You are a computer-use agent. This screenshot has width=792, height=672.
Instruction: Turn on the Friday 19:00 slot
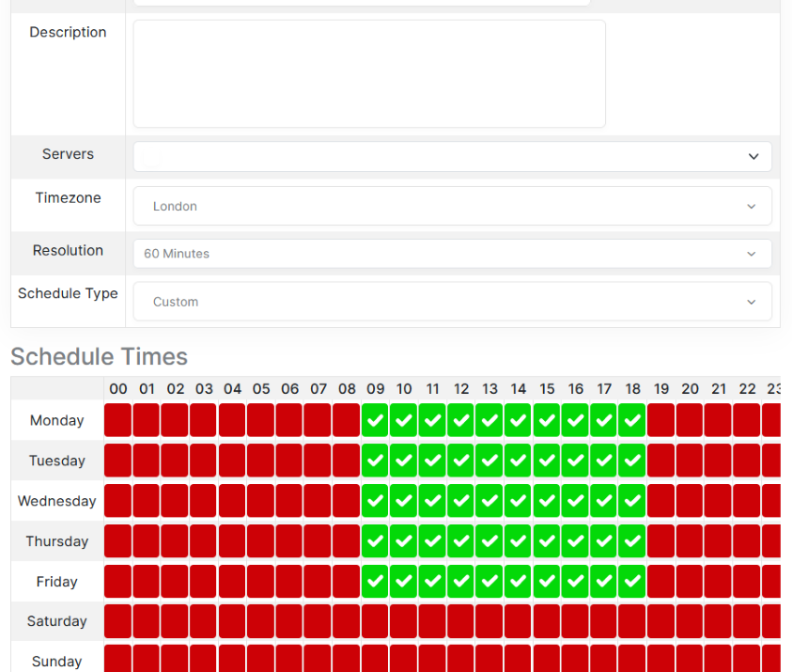(x=661, y=582)
